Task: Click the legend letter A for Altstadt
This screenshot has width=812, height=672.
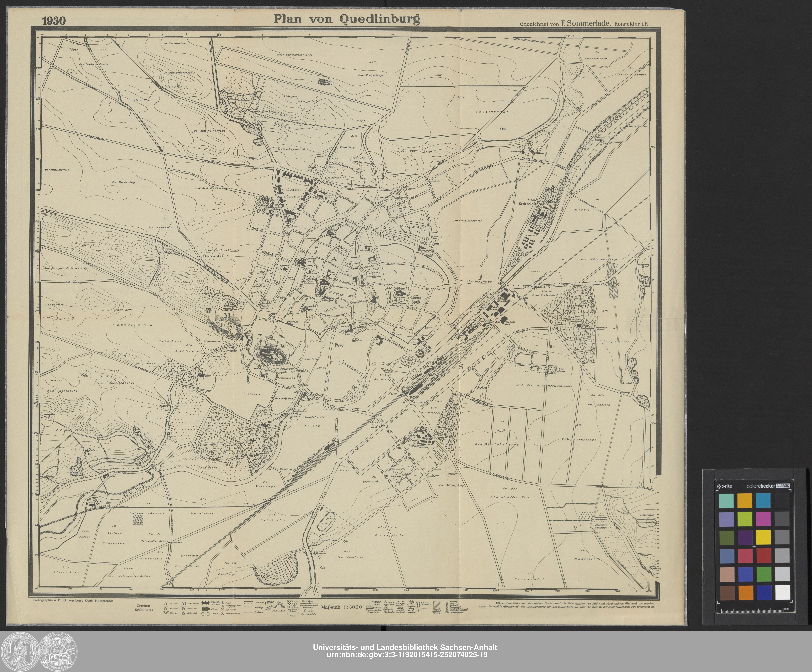Action: (x=166, y=604)
